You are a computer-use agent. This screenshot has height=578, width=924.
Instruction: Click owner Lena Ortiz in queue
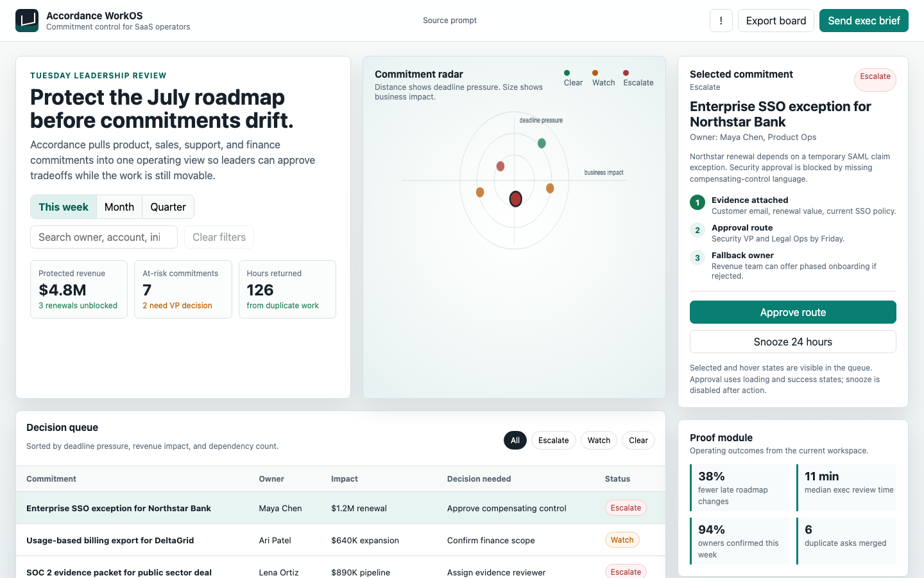279,572
